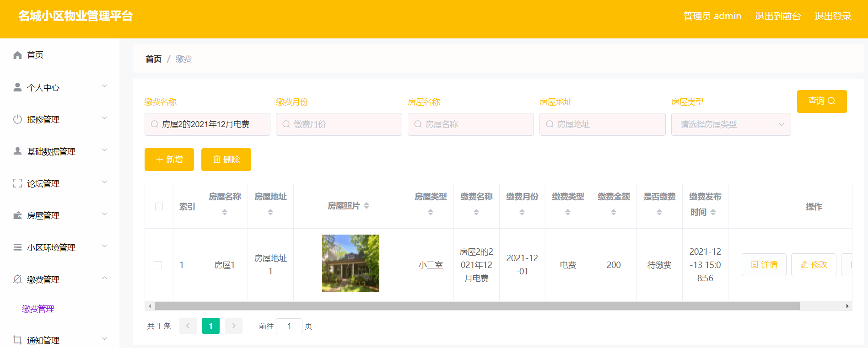Click 修改 for the 房屋1 row
Screen dimensions: 868x348
tap(814, 265)
